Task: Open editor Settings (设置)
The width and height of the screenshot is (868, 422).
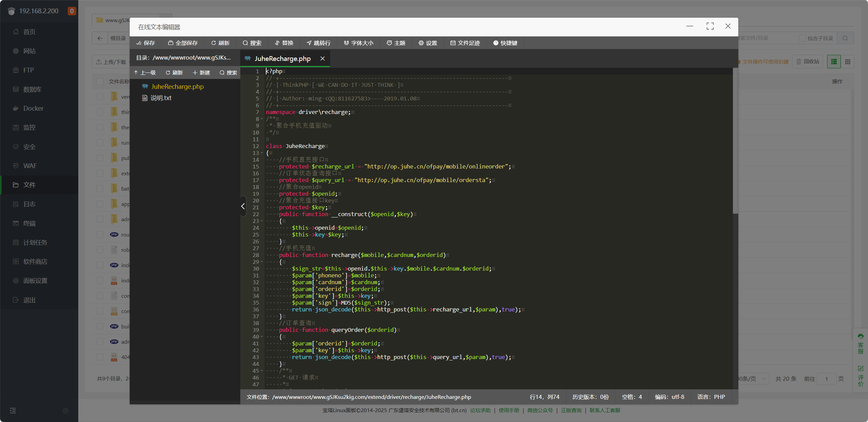Action: 428,43
